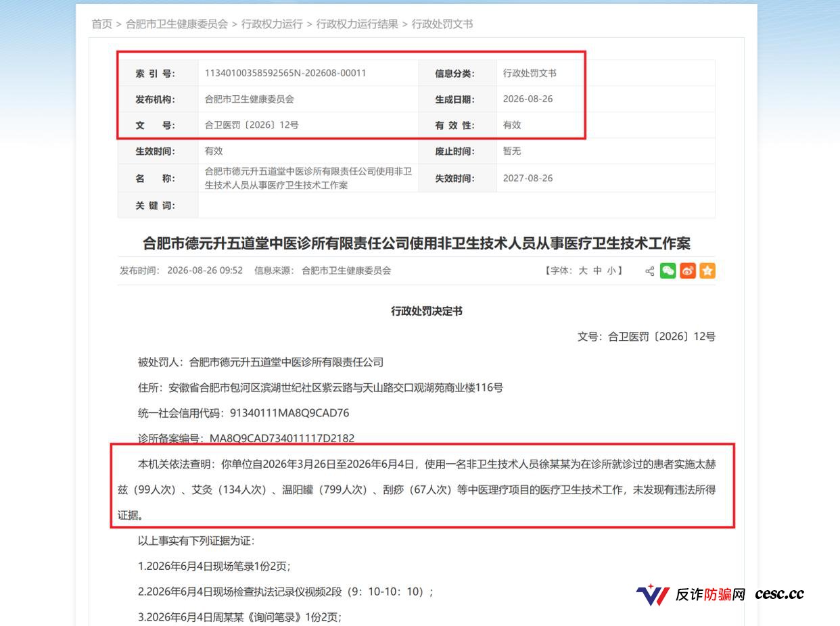This screenshot has height=626, width=840.
Task: Share the page to Weibo
Action: point(688,271)
